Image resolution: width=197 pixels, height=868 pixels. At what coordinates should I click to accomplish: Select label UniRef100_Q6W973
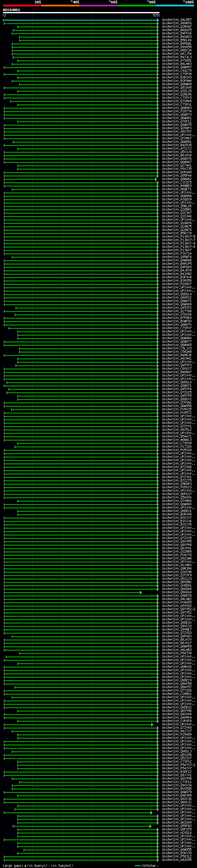176,115
